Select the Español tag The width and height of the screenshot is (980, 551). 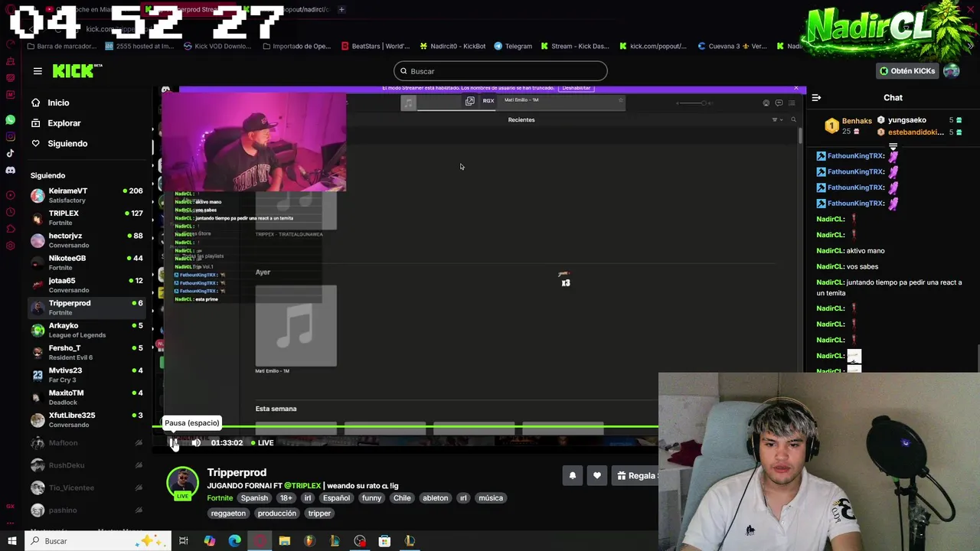coord(336,498)
